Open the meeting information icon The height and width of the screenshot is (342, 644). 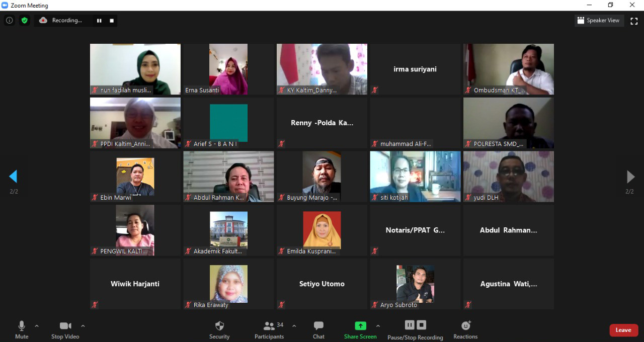coord(9,21)
